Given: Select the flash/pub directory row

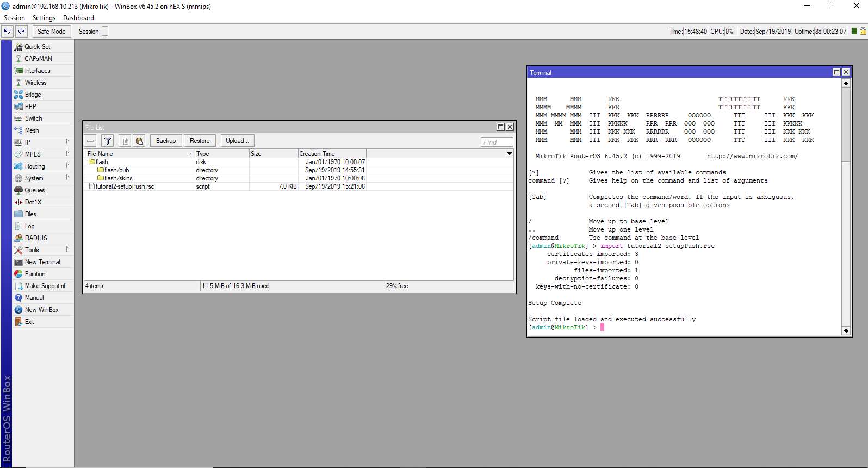Looking at the screenshot, I should tap(299, 170).
